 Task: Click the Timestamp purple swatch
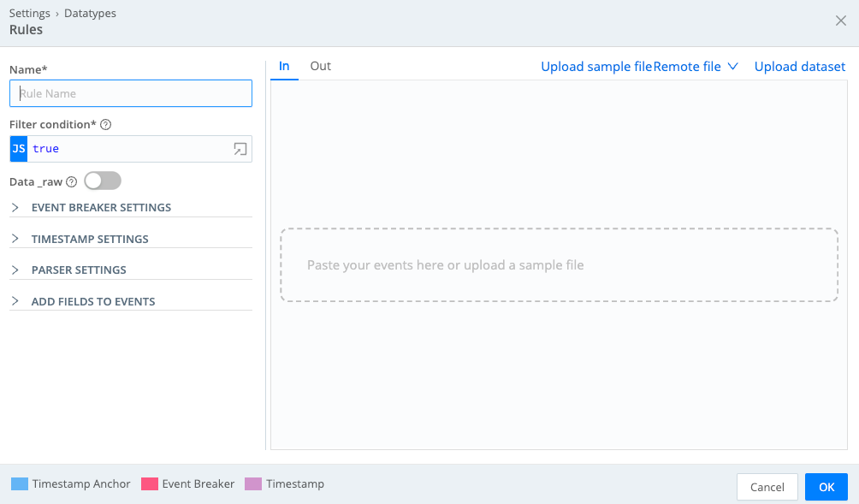pos(253,483)
